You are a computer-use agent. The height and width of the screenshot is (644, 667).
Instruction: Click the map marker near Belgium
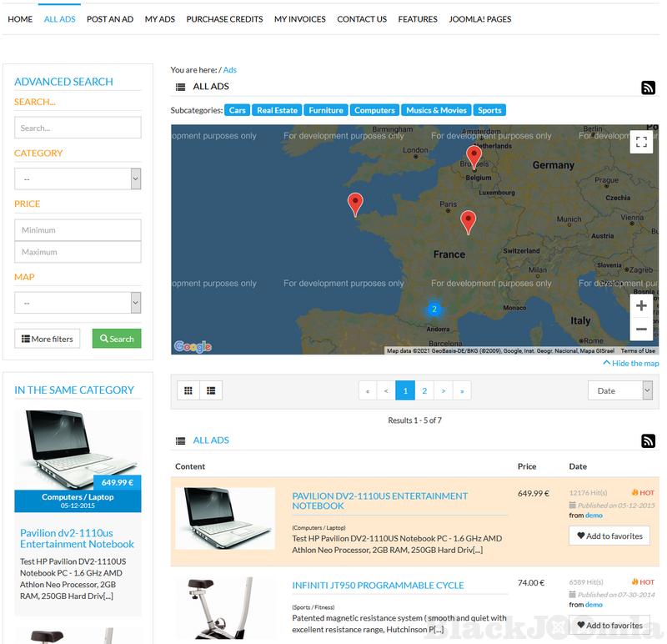(474, 156)
